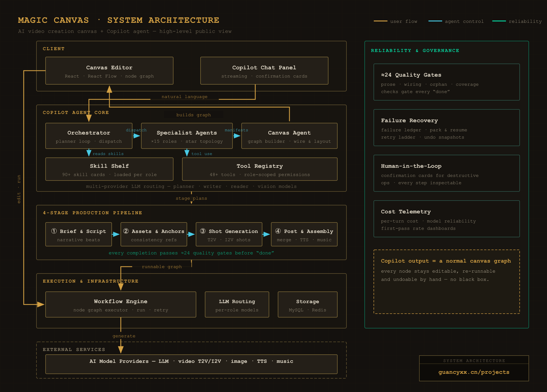The image size is (547, 392).
Task: Click the Canvas Agent node
Action: (x=289, y=136)
